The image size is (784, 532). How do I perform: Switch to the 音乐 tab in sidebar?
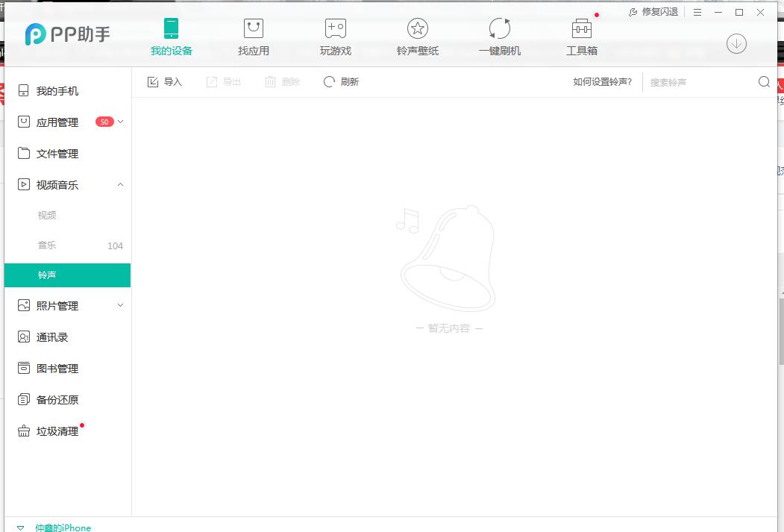click(x=46, y=245)
